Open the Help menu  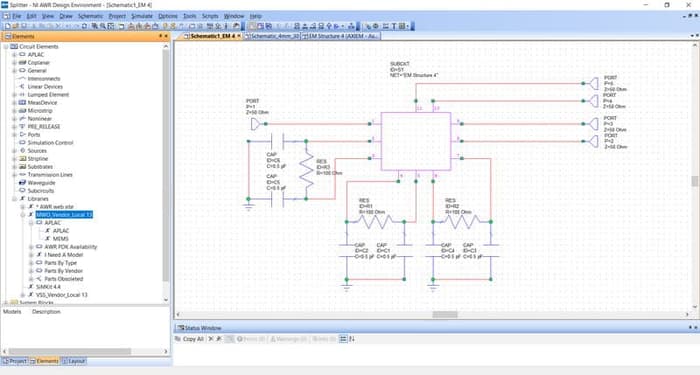click(255, 16)
